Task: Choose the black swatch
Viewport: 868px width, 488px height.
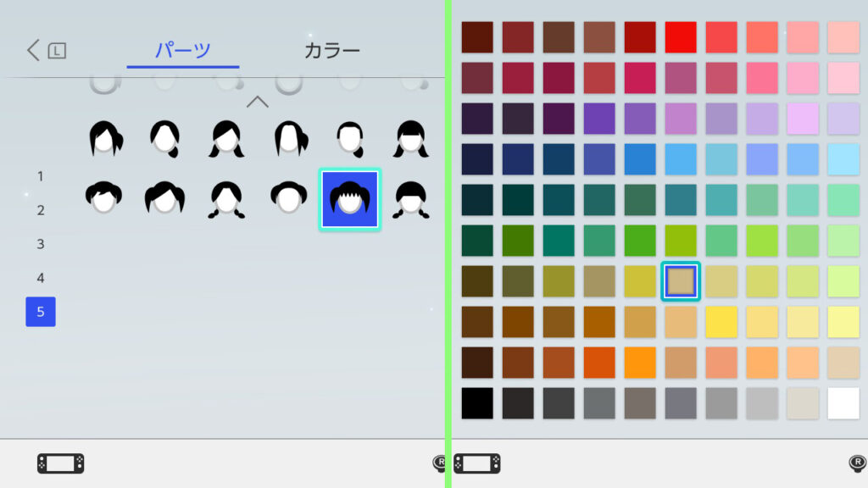Action: (477, 403)
